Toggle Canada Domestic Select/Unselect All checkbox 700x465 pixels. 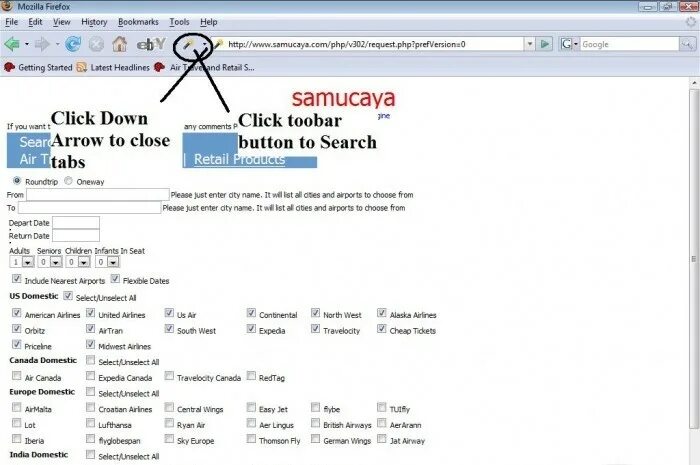(91, 360)
